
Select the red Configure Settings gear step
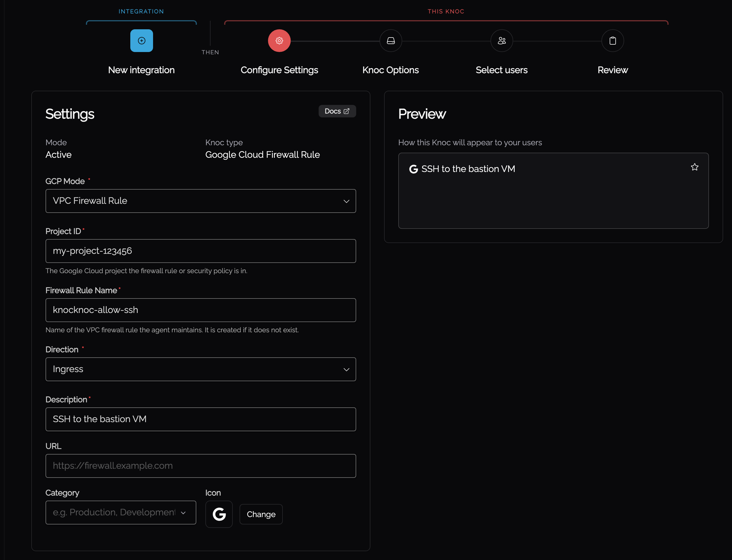279,41
